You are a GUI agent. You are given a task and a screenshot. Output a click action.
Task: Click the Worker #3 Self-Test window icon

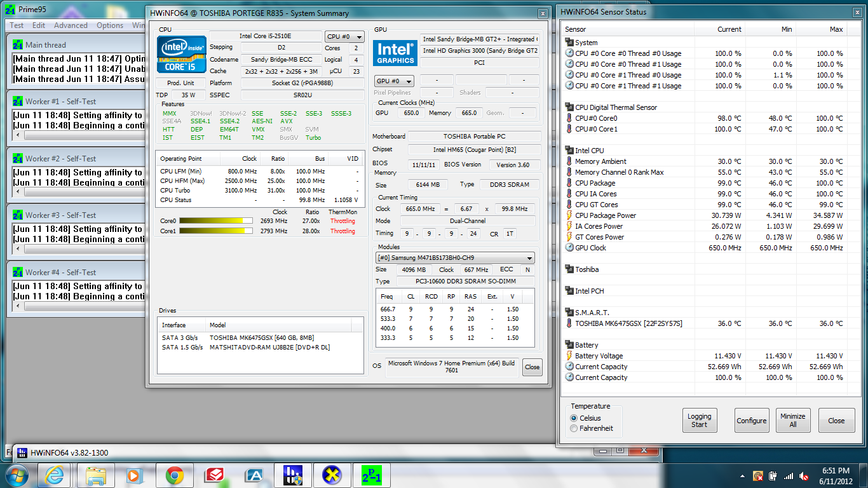tap(18, 215)
